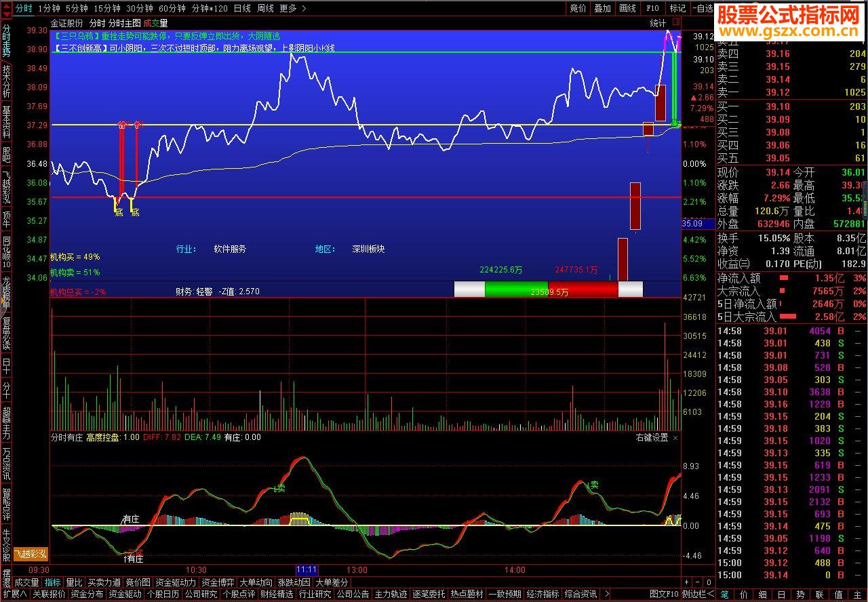
Task: Select the 买卖力道 indicator tab
Action: pos(104,582)
